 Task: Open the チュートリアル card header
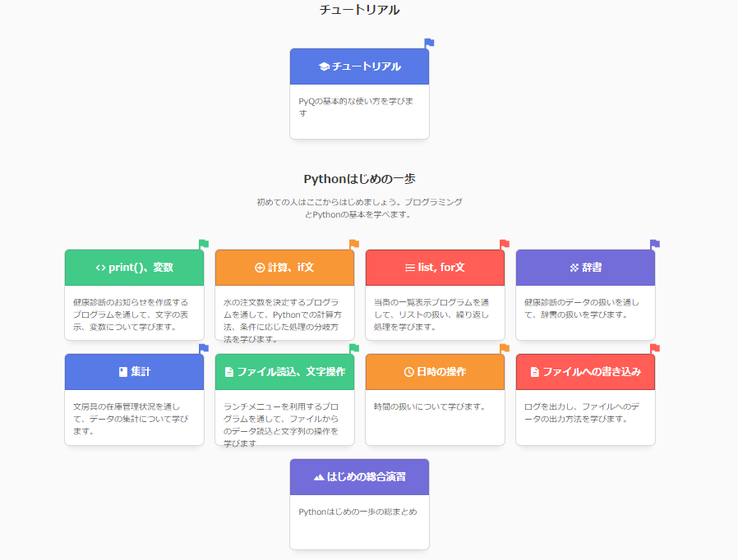pyautogui.click(x=360, y=67)
